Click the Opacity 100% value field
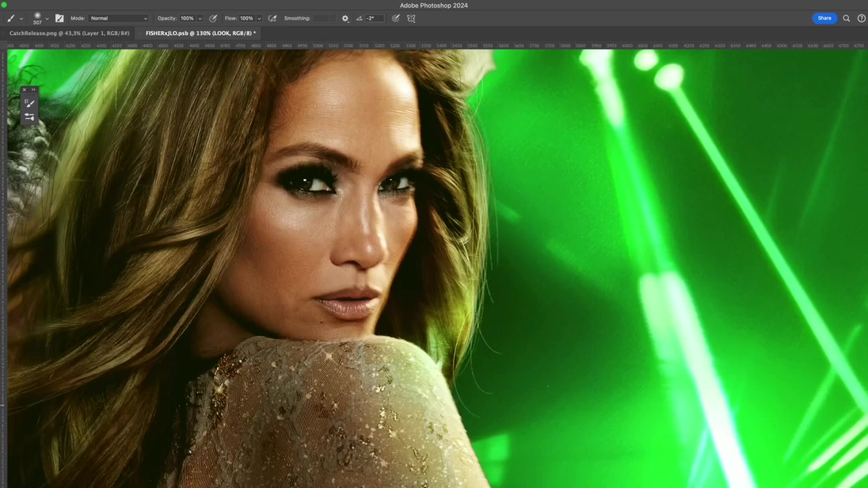 [x=187, y=18]
